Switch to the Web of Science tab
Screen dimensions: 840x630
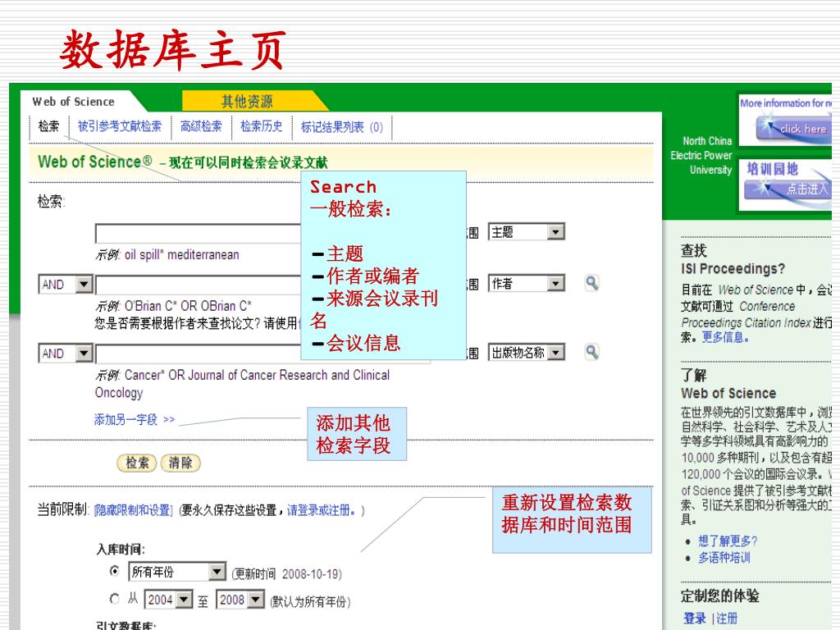[73, 101]
